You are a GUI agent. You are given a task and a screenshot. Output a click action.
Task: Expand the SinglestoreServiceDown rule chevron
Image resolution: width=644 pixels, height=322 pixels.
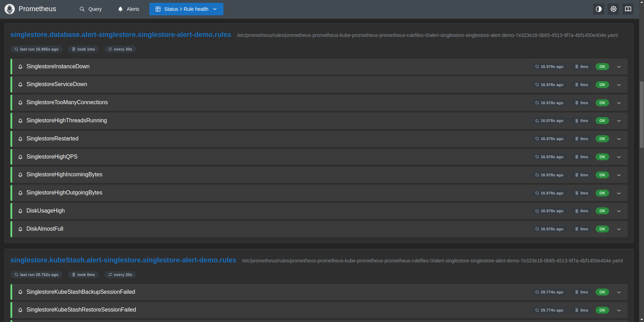click(x=619, y=85)
